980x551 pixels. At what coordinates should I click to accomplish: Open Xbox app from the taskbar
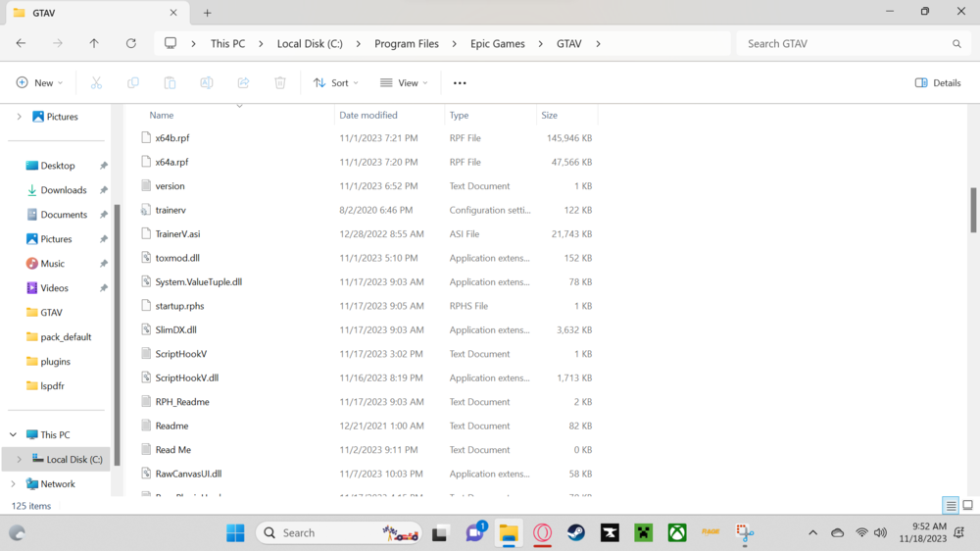(677, 533)
